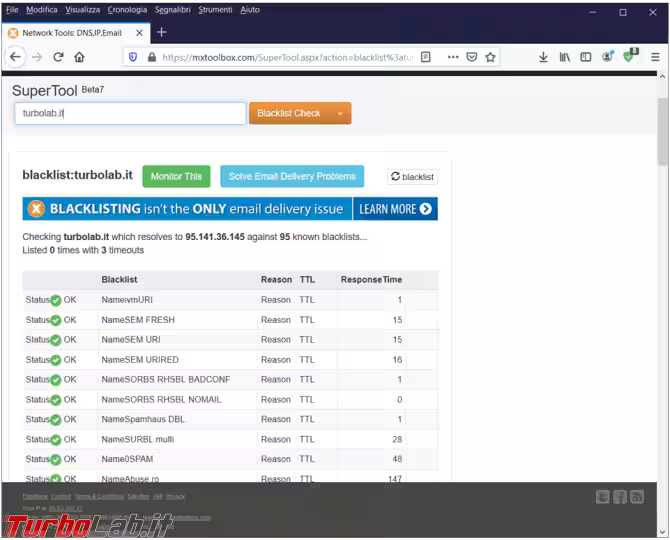
Task: Open the File menu
Action: (12, 9)
